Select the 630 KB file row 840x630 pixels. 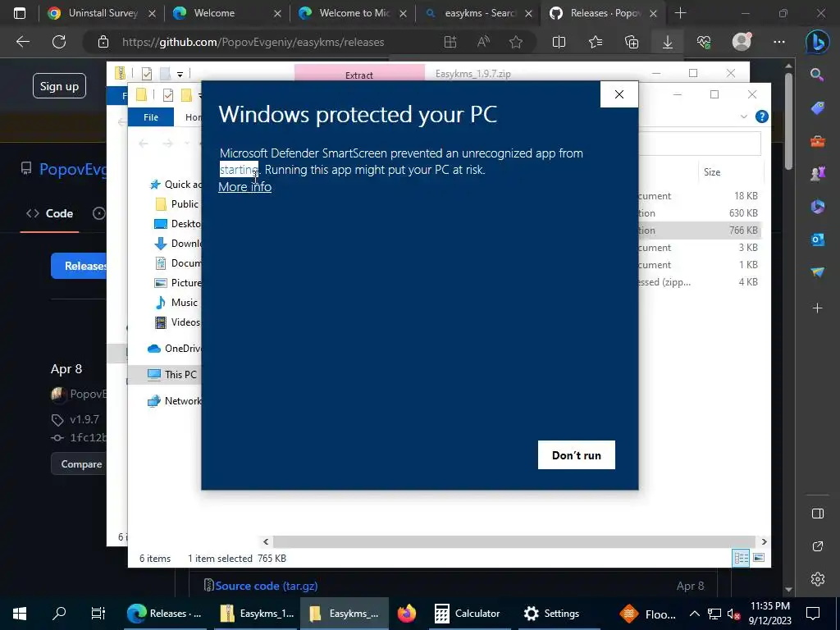[699, 213]
